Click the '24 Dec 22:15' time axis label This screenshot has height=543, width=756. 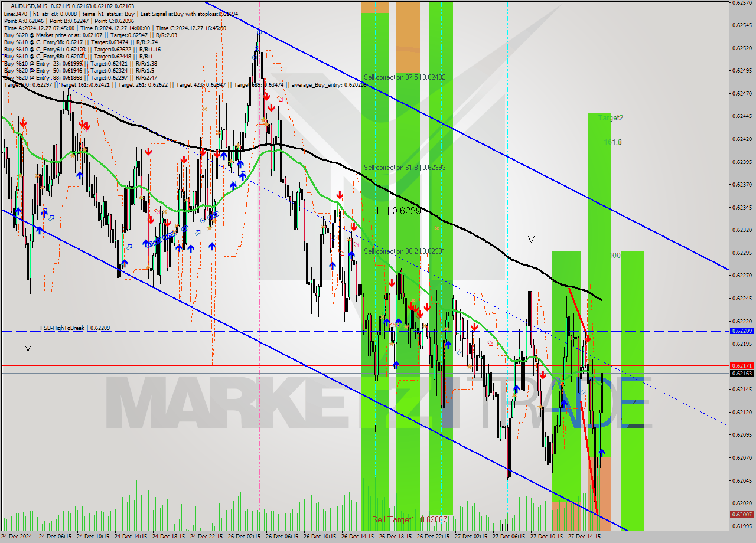206,537
